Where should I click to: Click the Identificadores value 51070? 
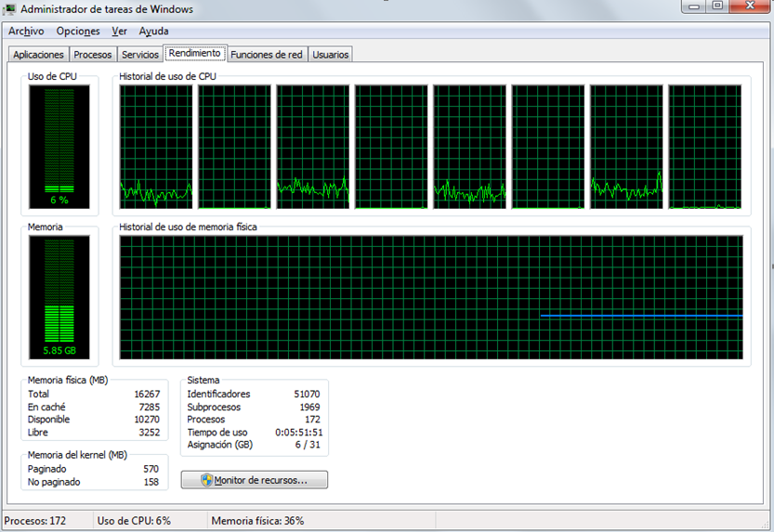coord(307,394)
